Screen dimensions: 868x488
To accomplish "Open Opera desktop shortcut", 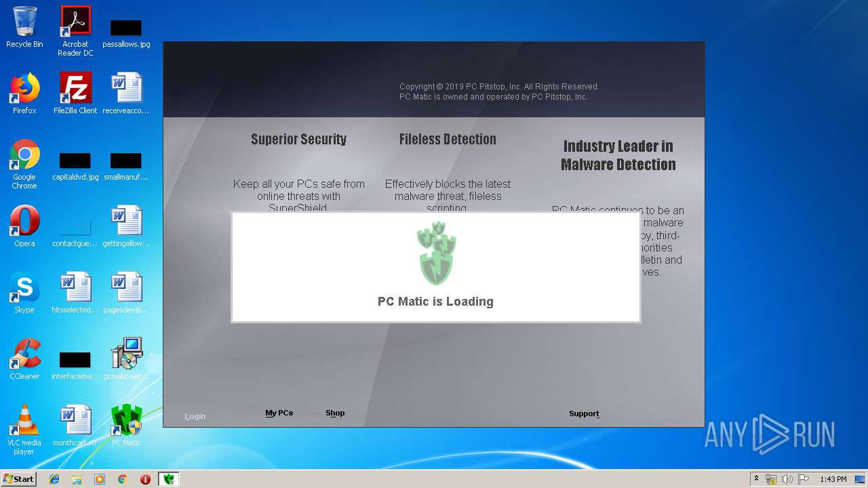I will tap(24, 226).
